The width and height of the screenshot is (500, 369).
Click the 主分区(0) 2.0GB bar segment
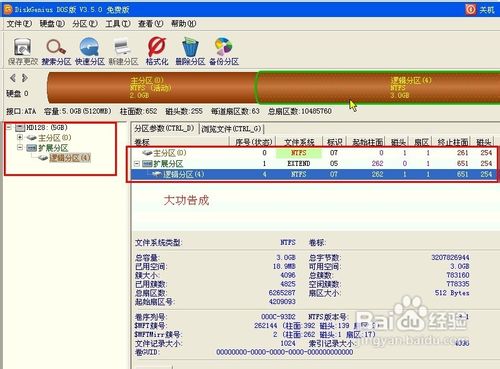coord(152,88)
